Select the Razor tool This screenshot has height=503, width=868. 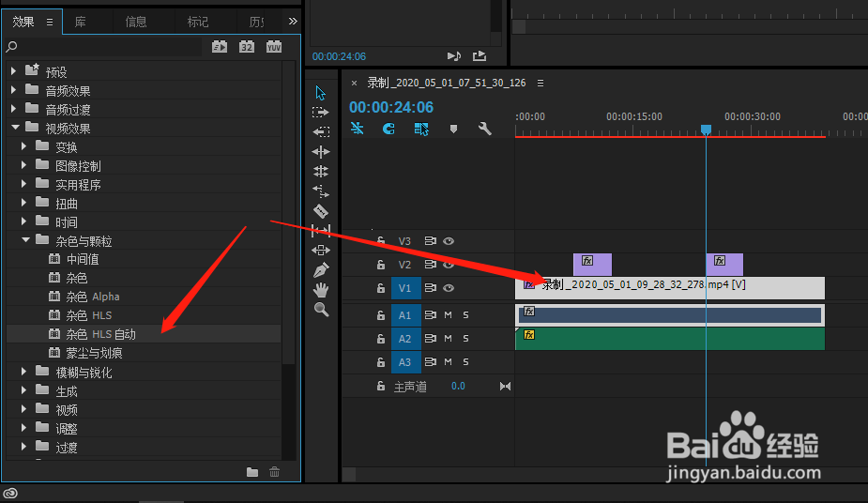321,211
